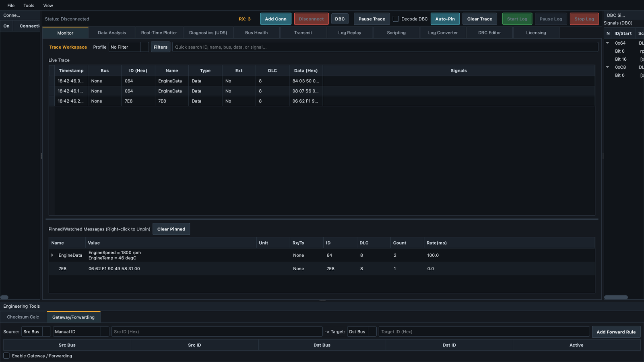This screenshot has width=644, height=362.
Task: Click the Clear Pinned button
Action: point(171,229)
